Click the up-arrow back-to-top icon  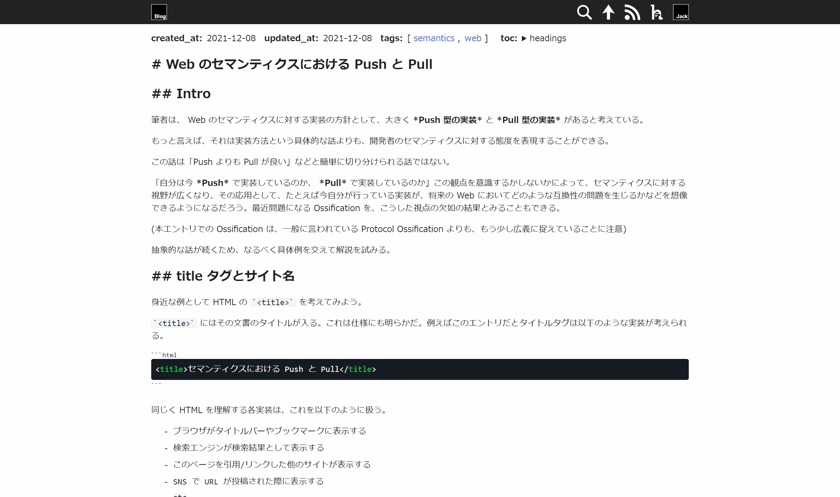(608, 12)
